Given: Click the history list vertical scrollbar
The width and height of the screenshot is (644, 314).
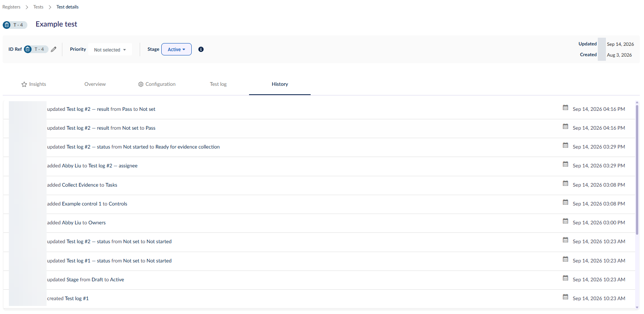Looking at the screenshot, I should point(637,169).
